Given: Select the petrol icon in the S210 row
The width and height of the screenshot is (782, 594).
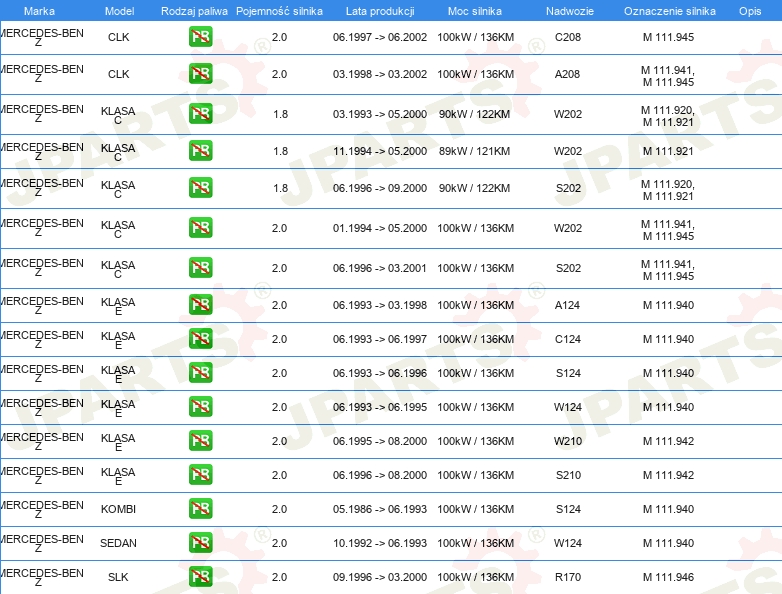Looking at the screenshot, I should pyautogui.click(x=200, y=474).
